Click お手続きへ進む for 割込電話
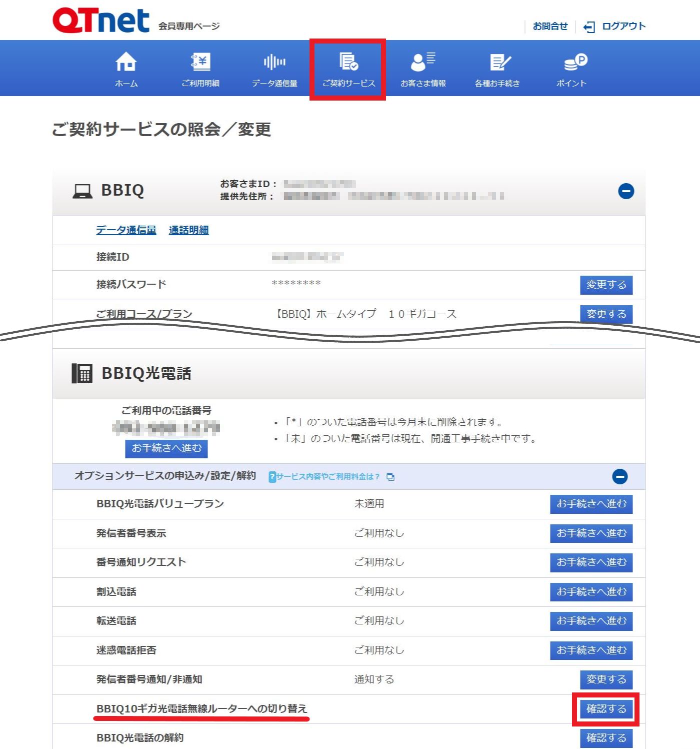 tap(591, 592)
